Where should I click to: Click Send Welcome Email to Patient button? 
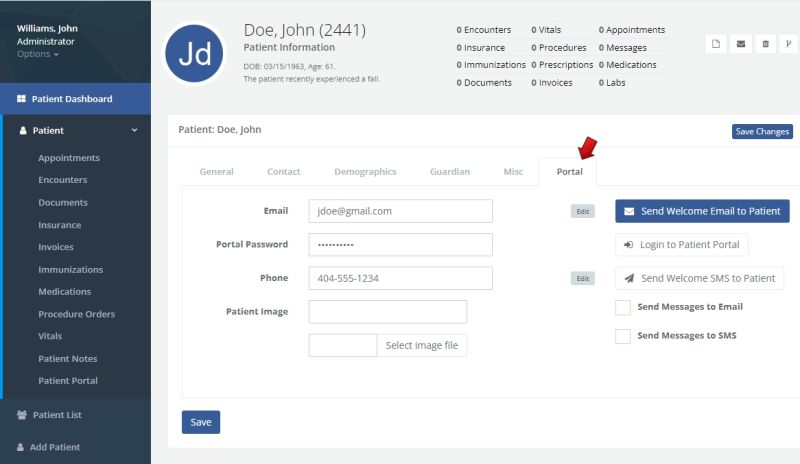(x=702, y=211)
